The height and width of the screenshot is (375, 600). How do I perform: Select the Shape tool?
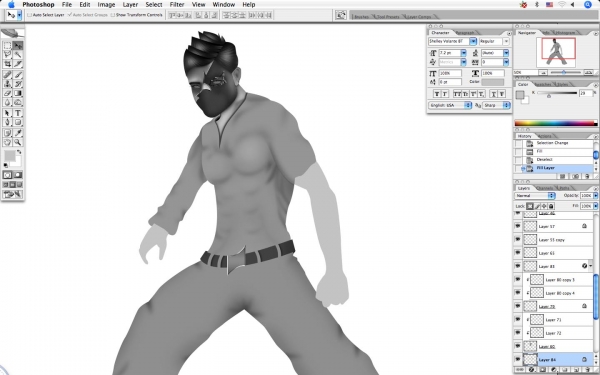tap(18, 122)
